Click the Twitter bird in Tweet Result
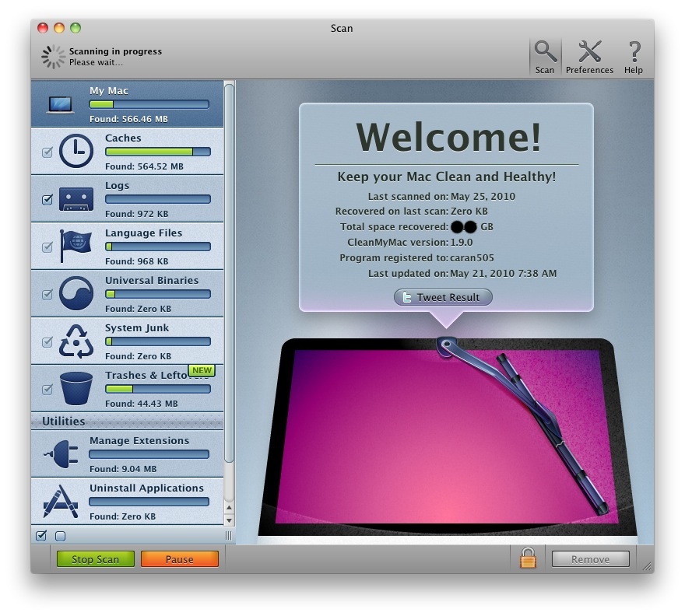This screenshot has height=616, width=685. pyautogui.click(x=406, y=297)
